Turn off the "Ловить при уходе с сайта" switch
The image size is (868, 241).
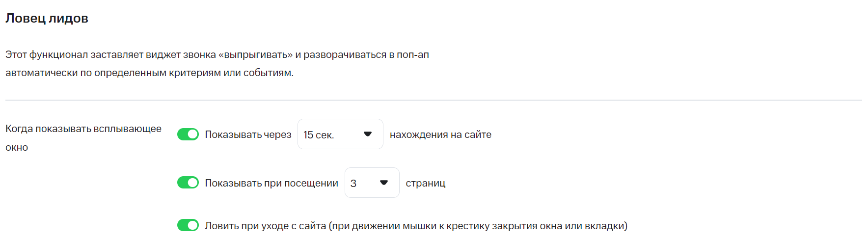(188, 225)
